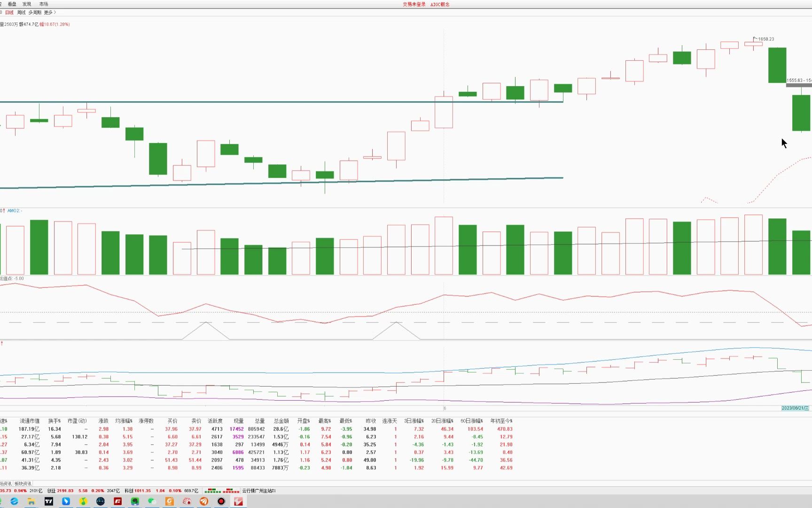Click the lower green support trend line

pos(281,183)
